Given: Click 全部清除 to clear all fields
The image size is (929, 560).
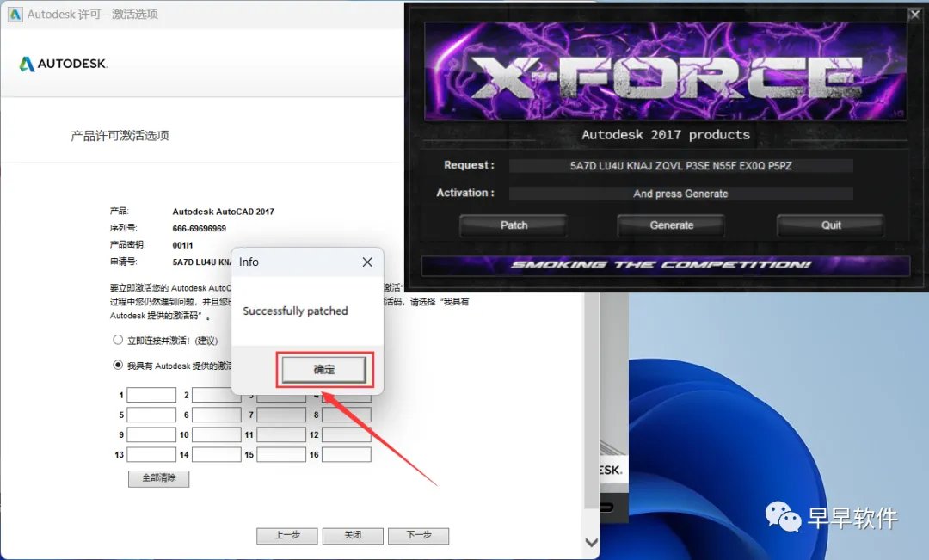Looking at the screenshot, I should tap(159, 478).
